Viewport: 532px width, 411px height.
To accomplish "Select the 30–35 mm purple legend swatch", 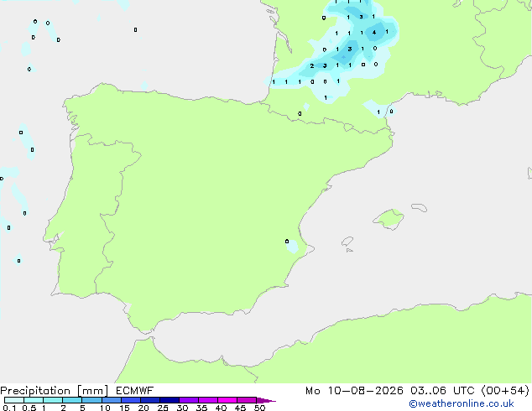I will point(189,400).
